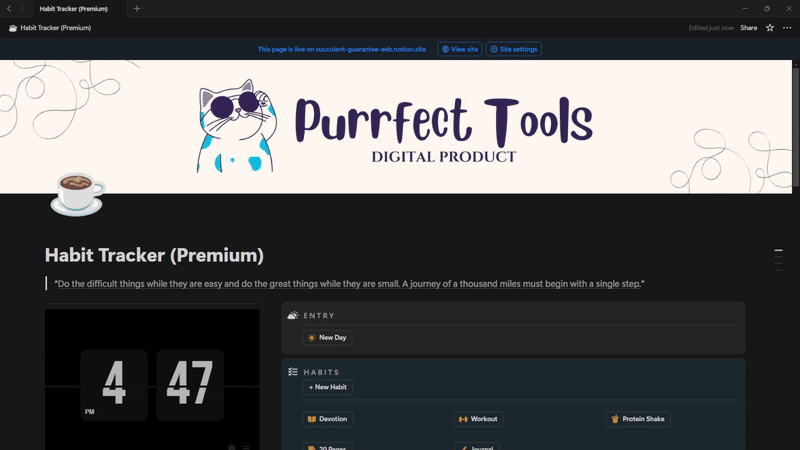Click the hour digit 4 on the clock
Screen dimensions: 800x450
pyautogui.click(x=114, y=383)
